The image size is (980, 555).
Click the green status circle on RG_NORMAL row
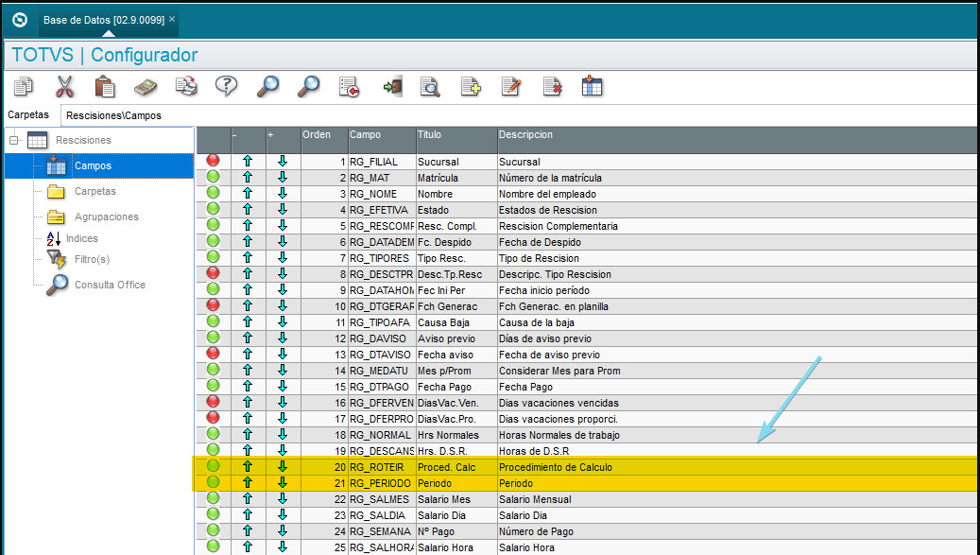pos(214,434)
